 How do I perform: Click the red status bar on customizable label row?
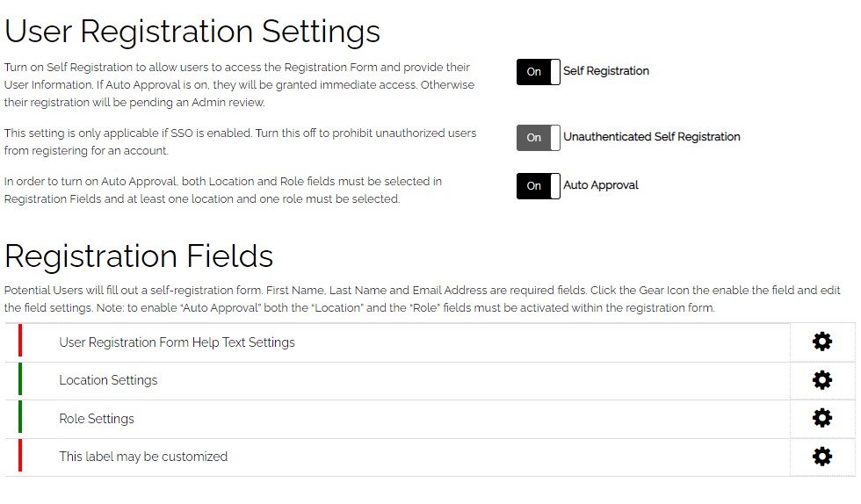pos(20,455)
